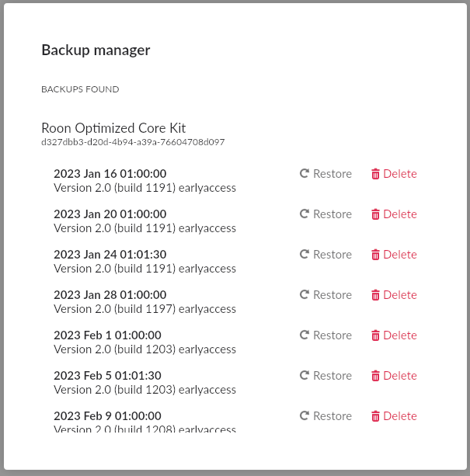Click the restore arrow icon for Jan 28 backup
The width and height of the screenshot is (470, 476).
point(305,294)
